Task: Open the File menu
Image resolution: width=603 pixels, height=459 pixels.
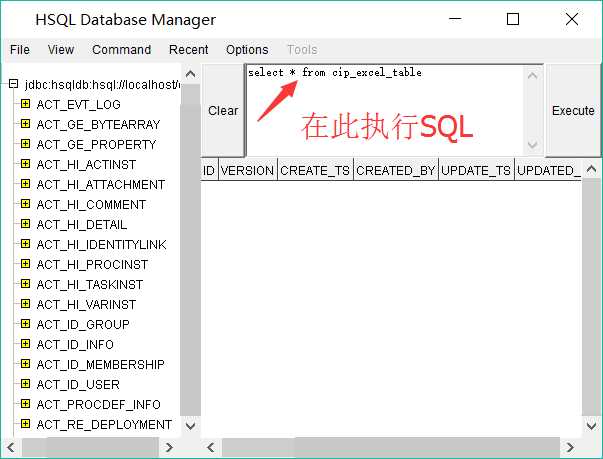Action: click(x=20, y=50)
